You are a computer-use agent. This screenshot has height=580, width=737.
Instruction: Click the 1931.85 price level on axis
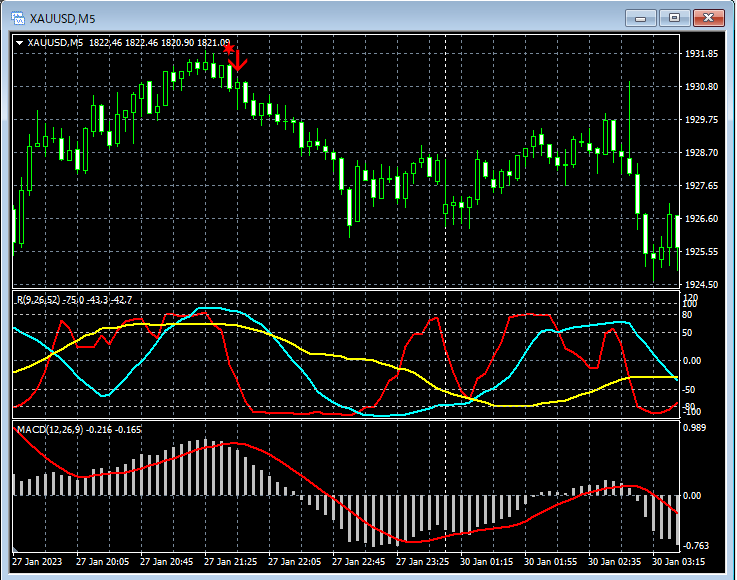click(701, 54)
